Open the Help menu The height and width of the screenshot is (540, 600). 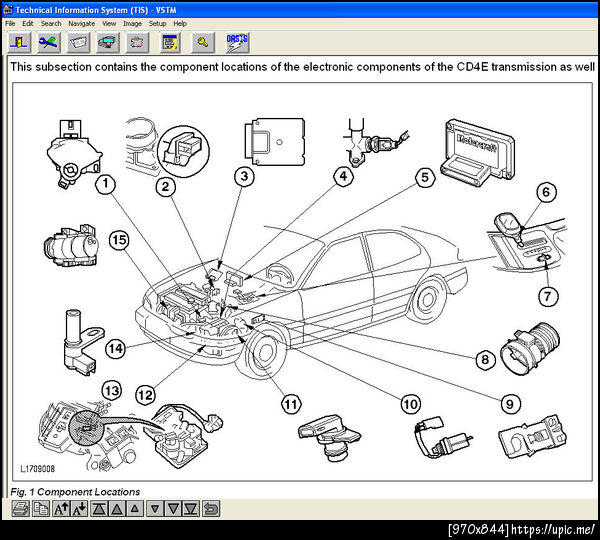[180, 24]
